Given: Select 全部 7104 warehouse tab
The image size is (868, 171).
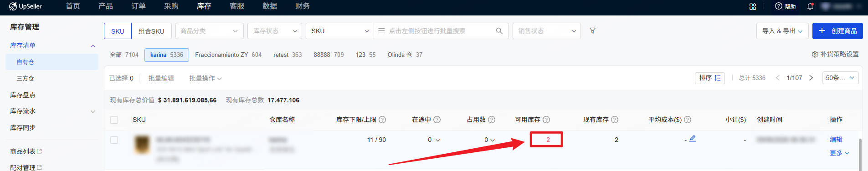Looking at the screenshot, I should click(x=124, y=55).
